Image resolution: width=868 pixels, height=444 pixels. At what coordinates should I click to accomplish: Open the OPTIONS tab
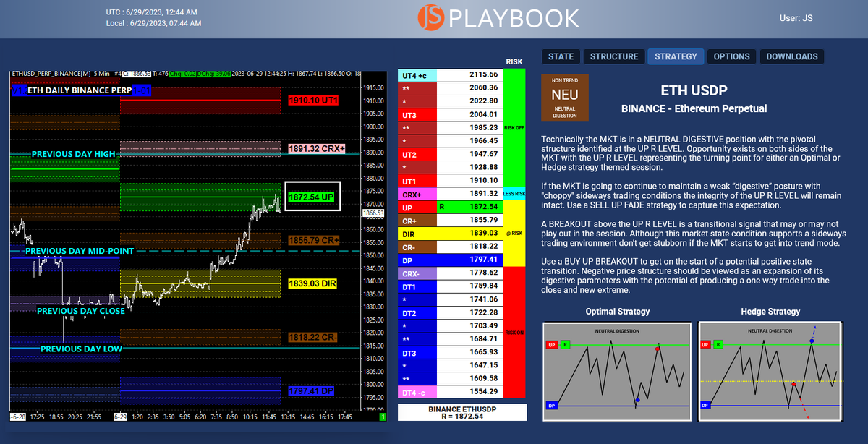click(731, 56)
